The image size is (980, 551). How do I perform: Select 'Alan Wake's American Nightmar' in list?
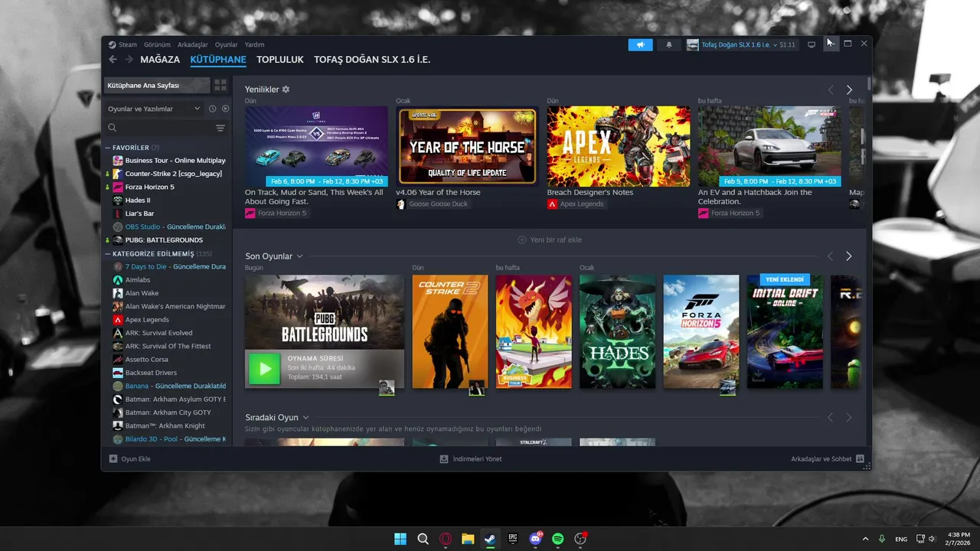coord(168,306)
